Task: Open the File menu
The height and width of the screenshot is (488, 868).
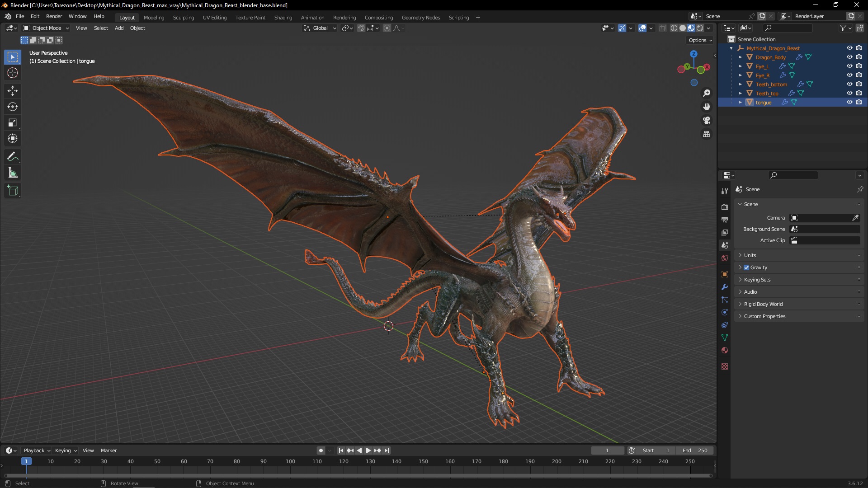Action: (20, 16)
